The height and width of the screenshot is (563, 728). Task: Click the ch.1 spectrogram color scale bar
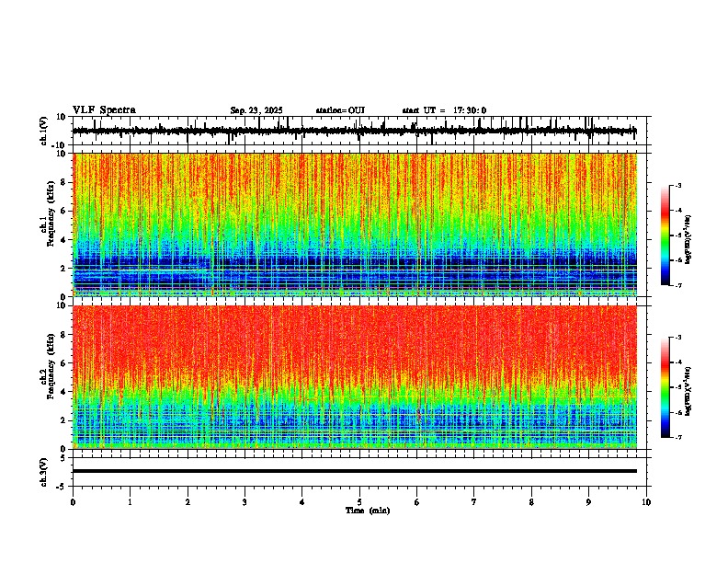[665, 236]
